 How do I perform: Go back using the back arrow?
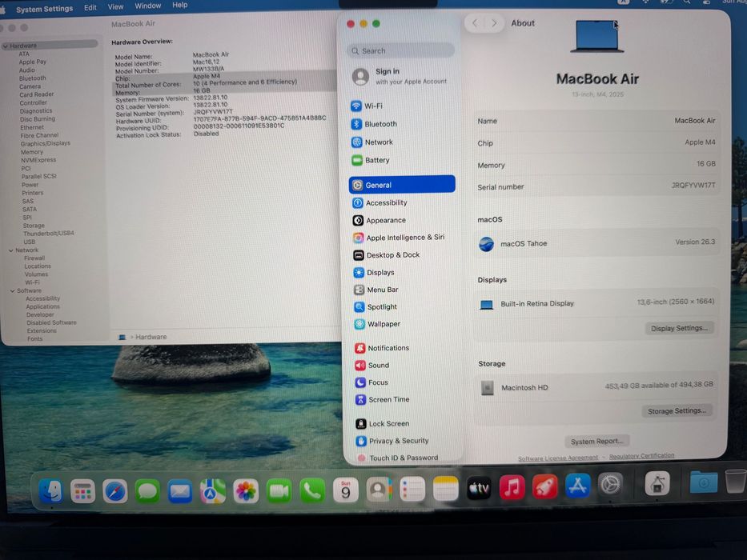point(475,23)
